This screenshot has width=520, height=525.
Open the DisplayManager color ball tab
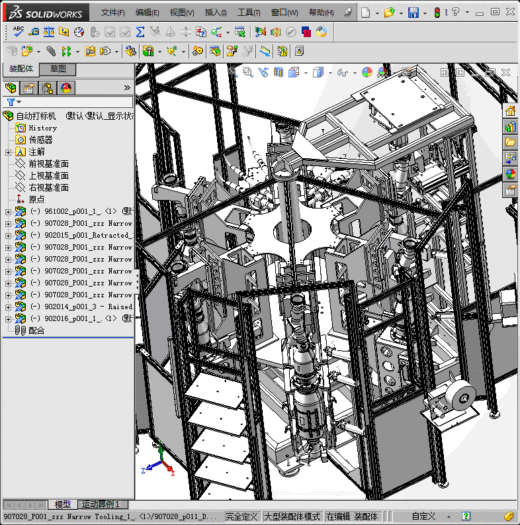[x=66, y=88]
